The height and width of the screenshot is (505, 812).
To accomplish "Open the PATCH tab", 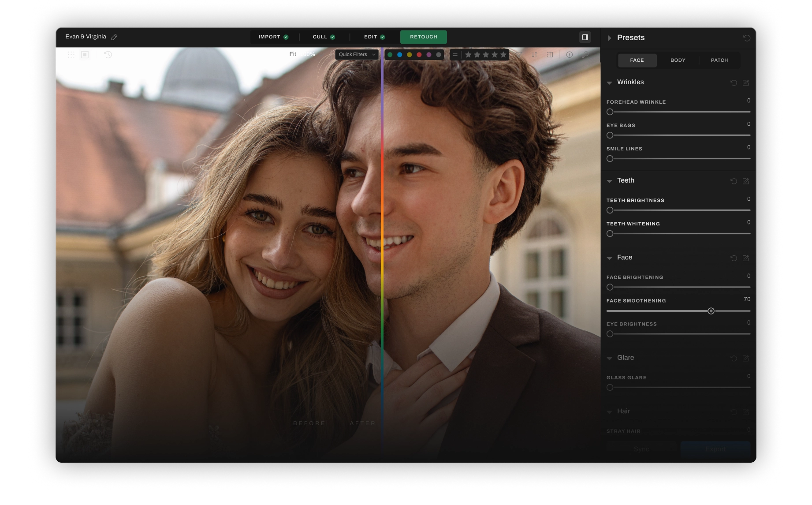I will (x=719, y=60).
